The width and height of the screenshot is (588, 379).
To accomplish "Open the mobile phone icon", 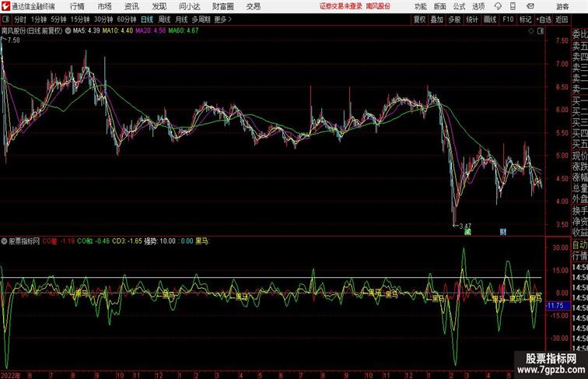I will point(513,6).
